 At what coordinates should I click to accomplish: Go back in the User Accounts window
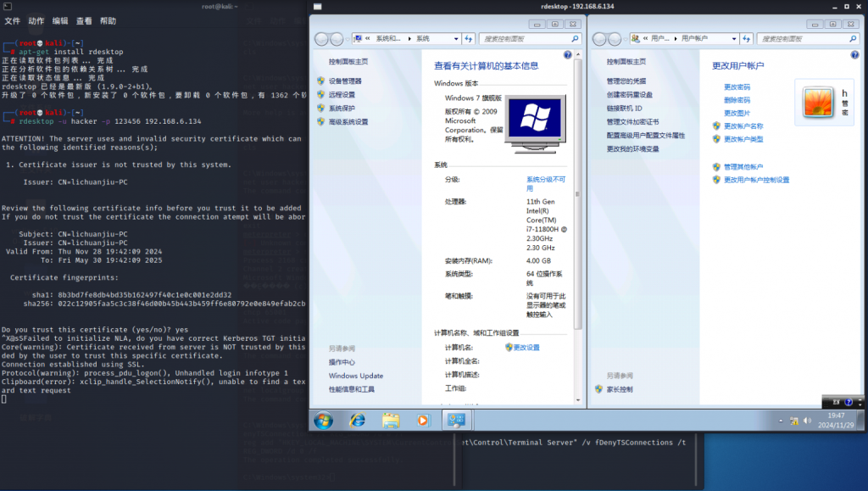click(599, 39)
